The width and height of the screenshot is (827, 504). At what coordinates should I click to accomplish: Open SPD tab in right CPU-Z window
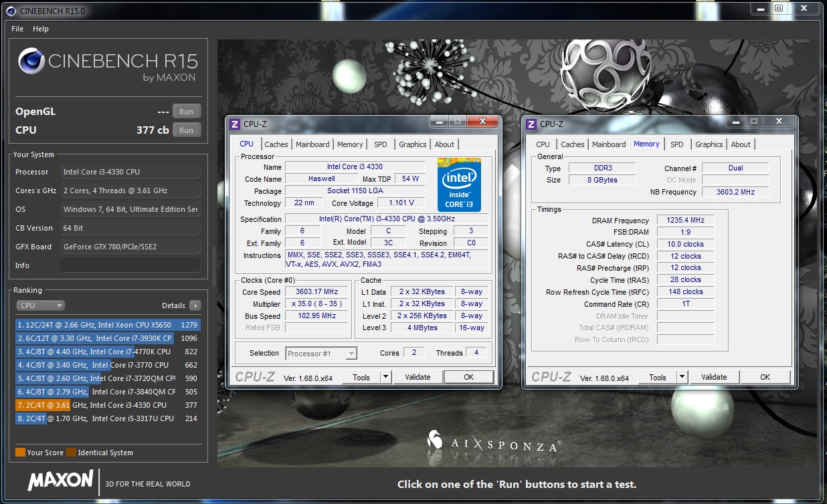[677, 144]
